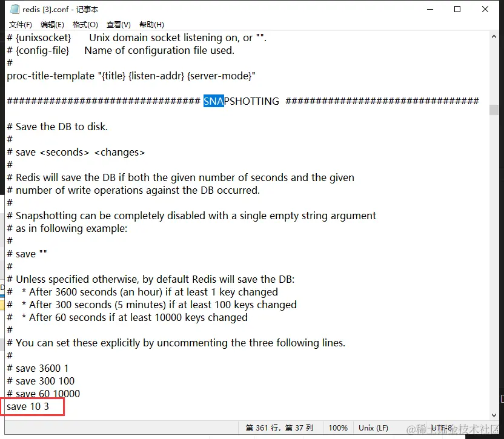Click the '# save 3600 1' line
Screen dimensions: 504x439
pyautogui.click(x=38, y=368)
